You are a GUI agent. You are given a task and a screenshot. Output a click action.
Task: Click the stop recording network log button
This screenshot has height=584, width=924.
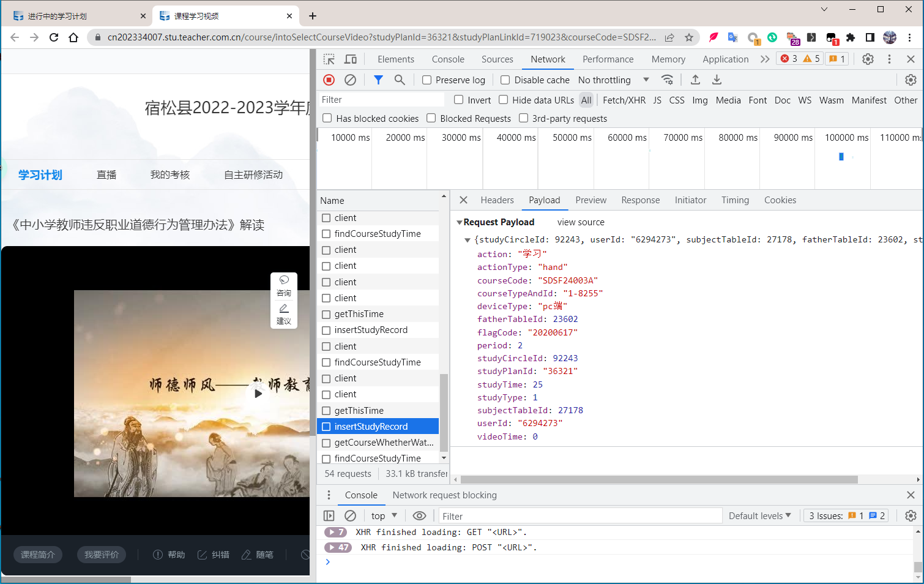[x=329, y=80]
